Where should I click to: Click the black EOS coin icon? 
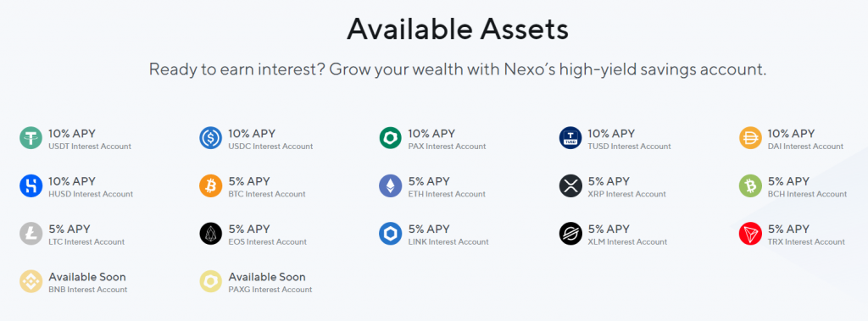(x=210, y=234)
